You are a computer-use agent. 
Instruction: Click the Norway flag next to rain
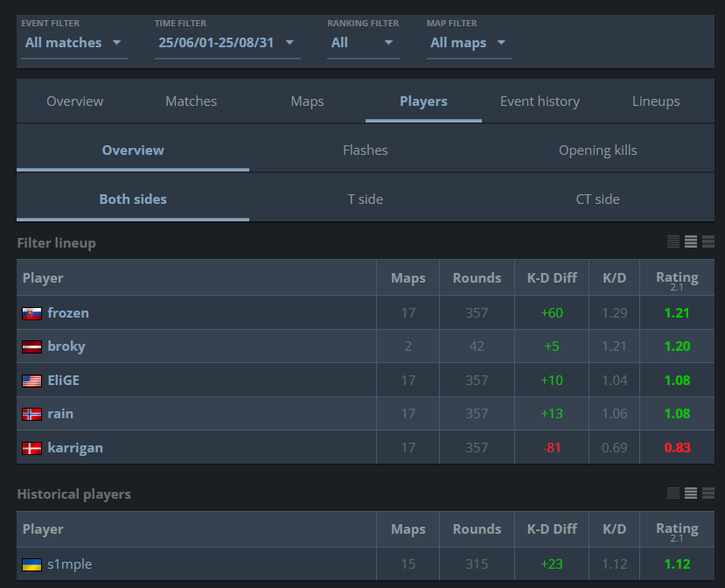tap(31, 414)
